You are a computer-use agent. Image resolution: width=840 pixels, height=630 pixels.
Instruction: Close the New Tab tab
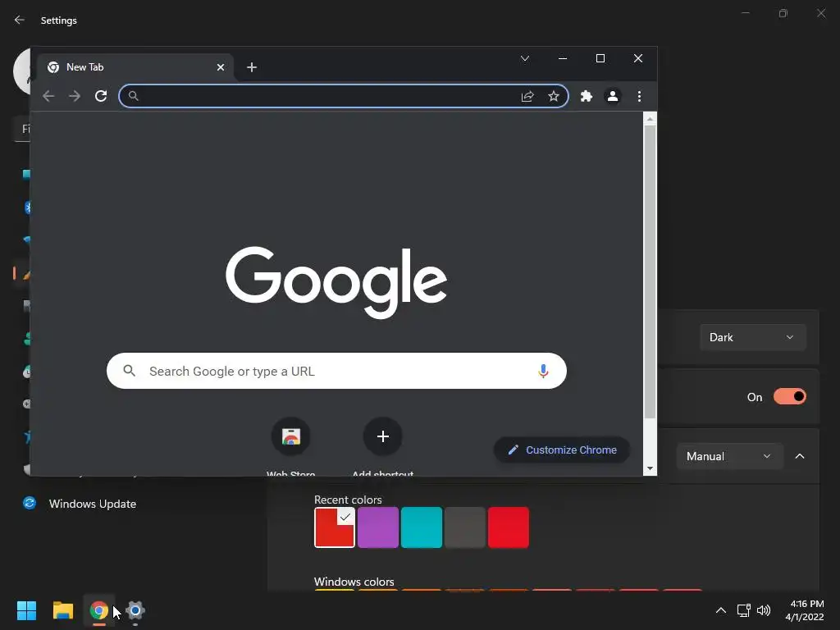221,67
